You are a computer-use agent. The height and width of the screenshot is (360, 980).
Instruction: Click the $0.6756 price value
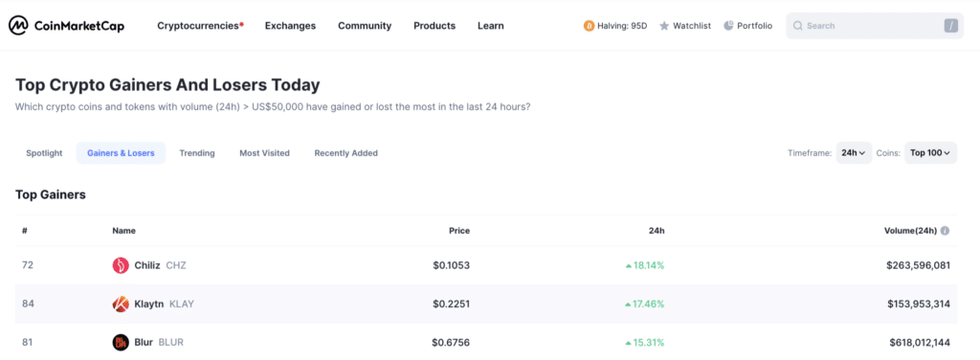[450, 343]
